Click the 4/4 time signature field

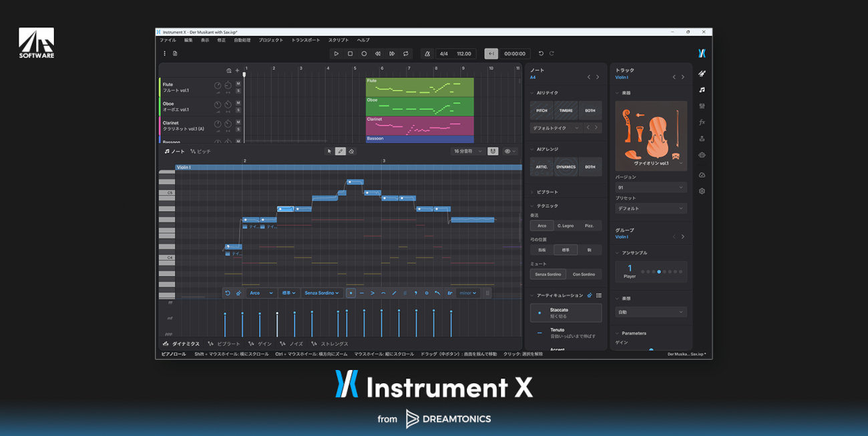pyautogui.click(x=444, y=53)
